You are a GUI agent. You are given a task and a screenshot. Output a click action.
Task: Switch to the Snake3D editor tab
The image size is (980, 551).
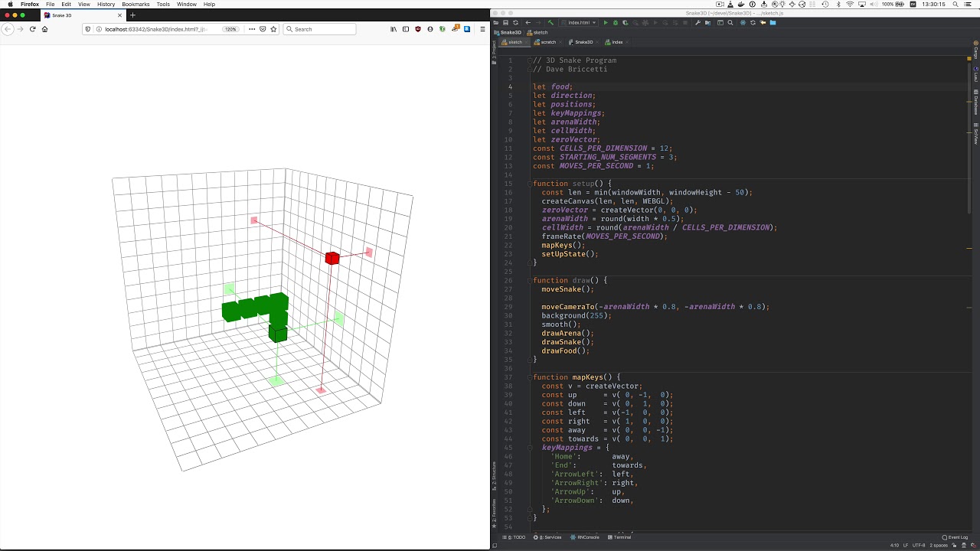[x=583, y=42]
